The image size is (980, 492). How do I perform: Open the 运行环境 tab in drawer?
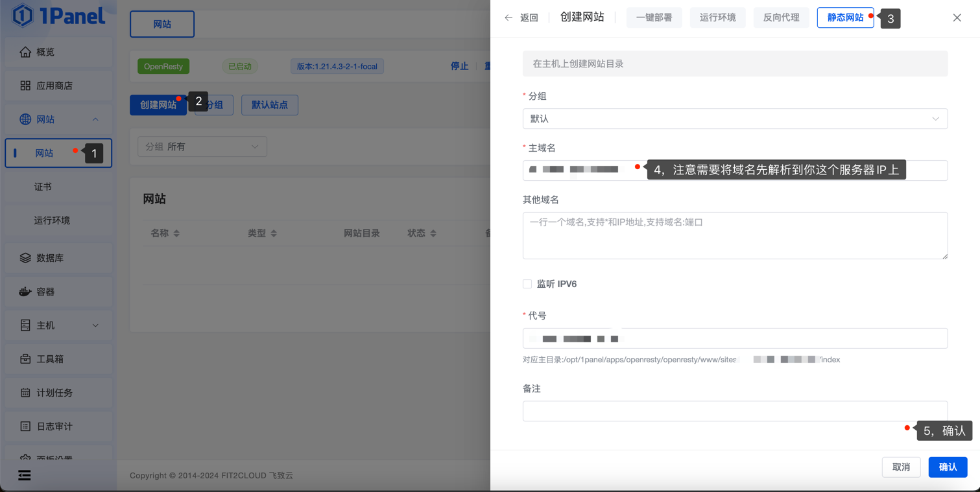[717, 18]
